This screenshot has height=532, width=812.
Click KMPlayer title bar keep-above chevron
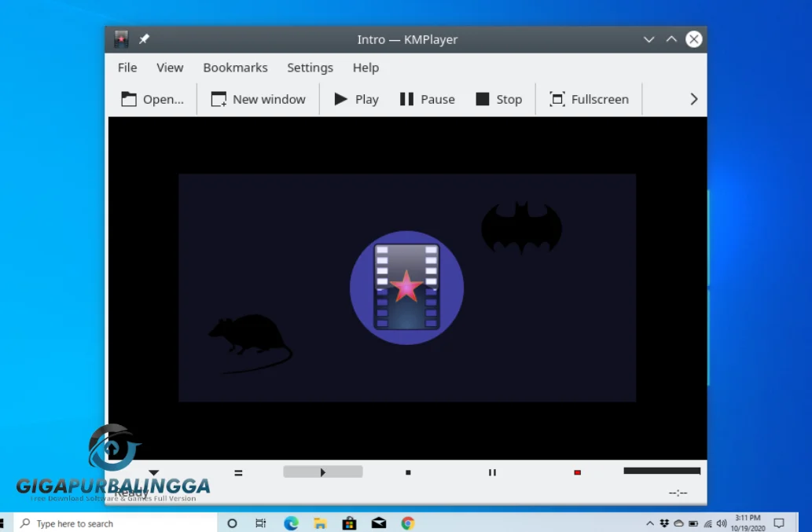point(671,39)
